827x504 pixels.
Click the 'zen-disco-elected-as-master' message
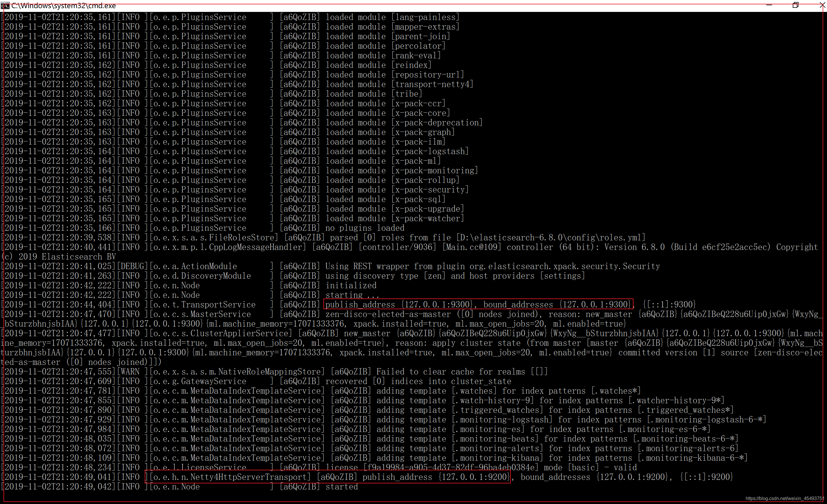(388, 314)
